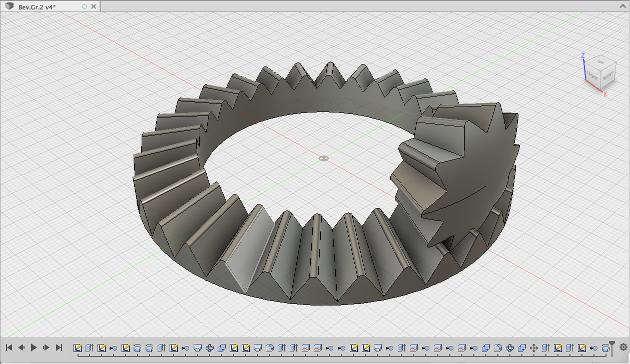
Task: Select the first fillet feature in timeline
Action: [x=270, y=348]
